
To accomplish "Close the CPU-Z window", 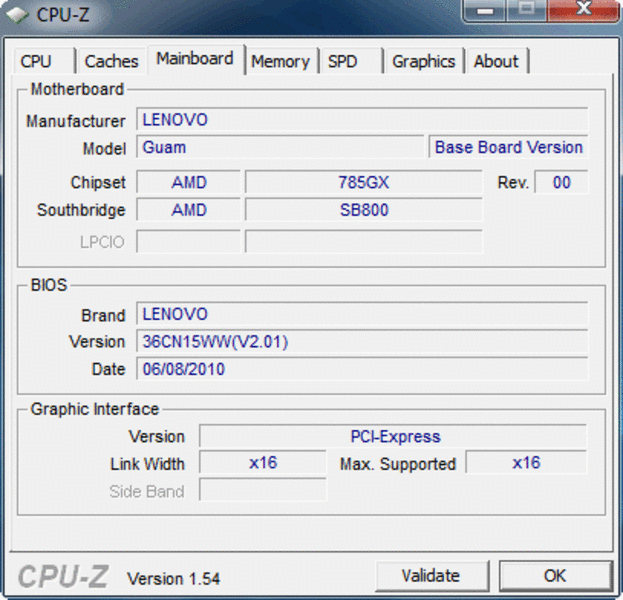I will point(583,10).
